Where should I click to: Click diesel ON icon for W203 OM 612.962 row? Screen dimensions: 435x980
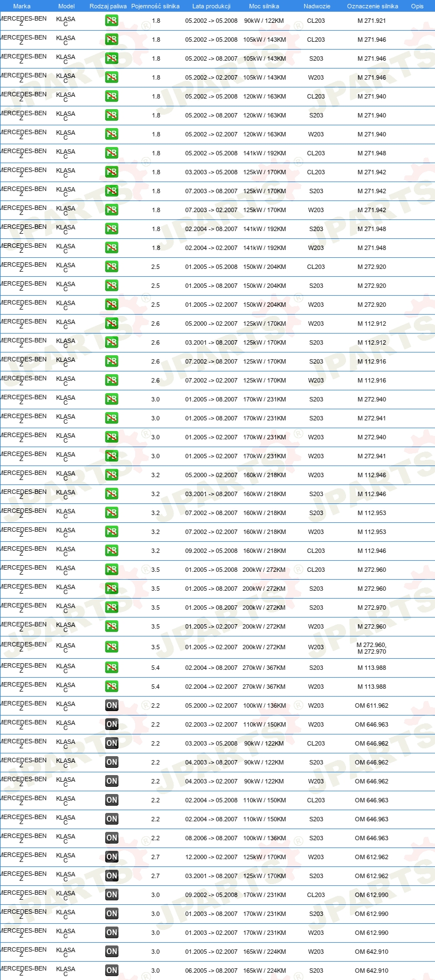pos(112,857)
